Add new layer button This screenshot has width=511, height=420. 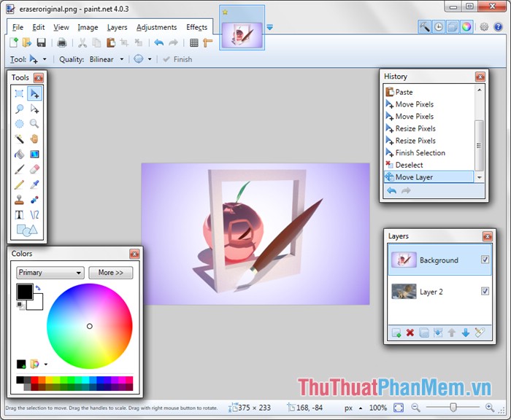tap(396, 332)
